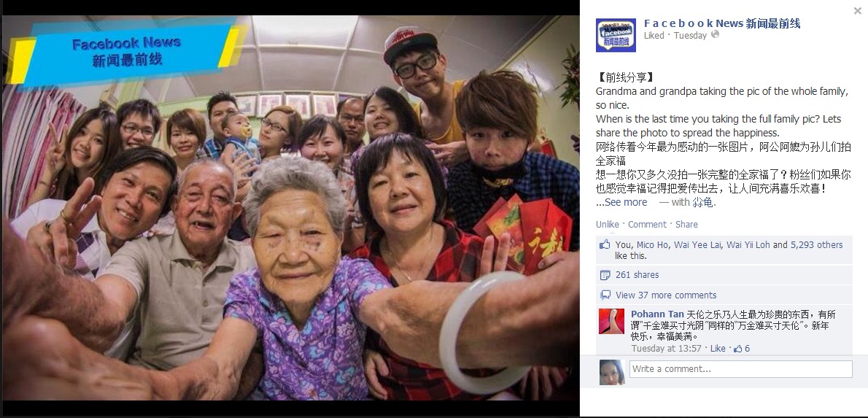Click the comments speech bubble icon
Screen dimensions: 868x418
605,295
